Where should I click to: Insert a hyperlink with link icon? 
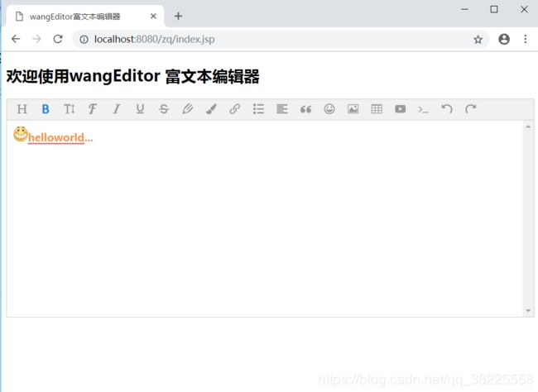pyautogui.click(x=235, y=109)
